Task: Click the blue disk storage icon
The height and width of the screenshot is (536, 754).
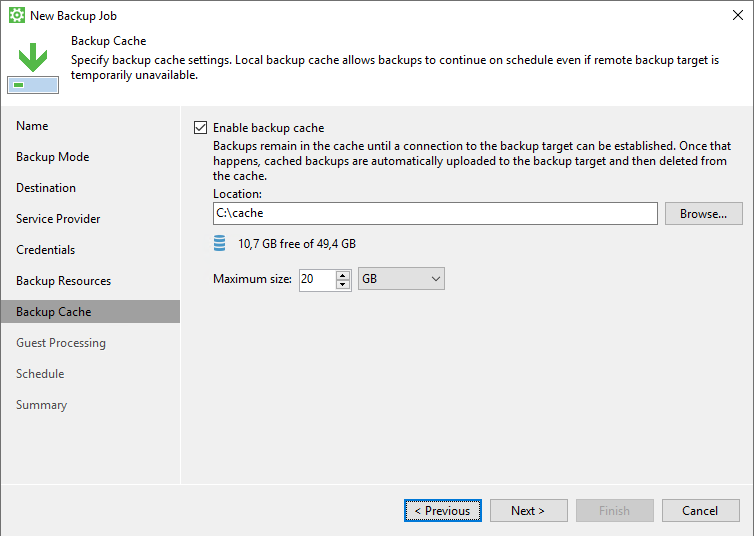Action: point(220,243)
